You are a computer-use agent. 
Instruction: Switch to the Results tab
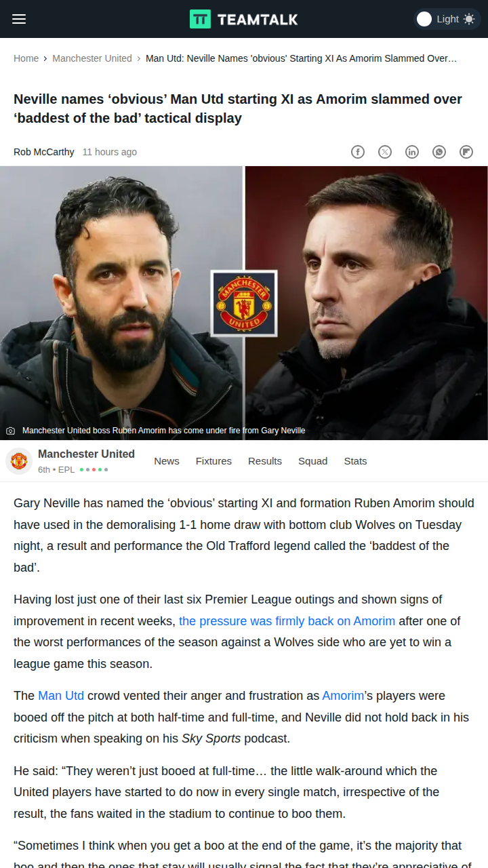click(265, 461)
